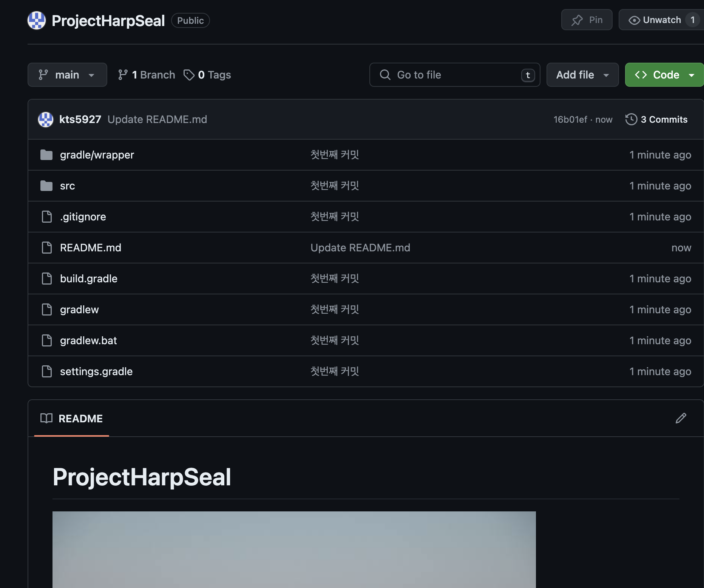Click the ProjectHarpSeal repository title
704x588 pixels.
coord(108,20)
